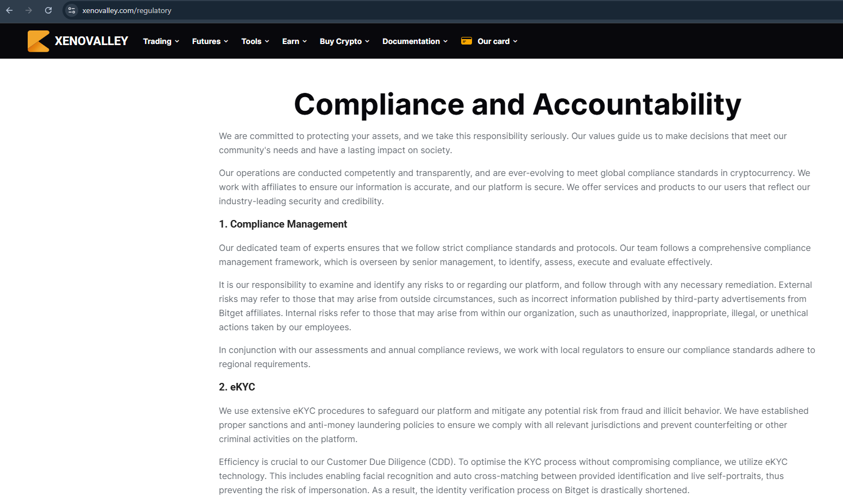The width and height of the screenshot is (843, 504).
Task: Click the Trading dropdown chevron
Action: [x=177, y=41]
